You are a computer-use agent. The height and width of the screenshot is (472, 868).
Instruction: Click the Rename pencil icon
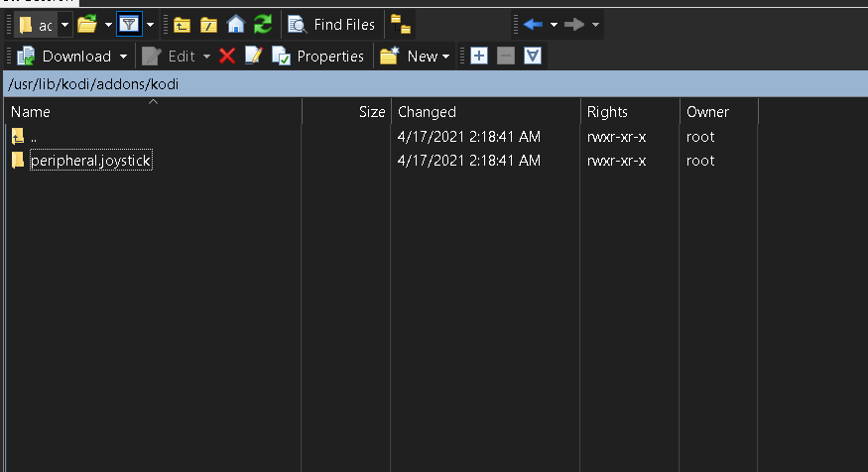(253, 57)
